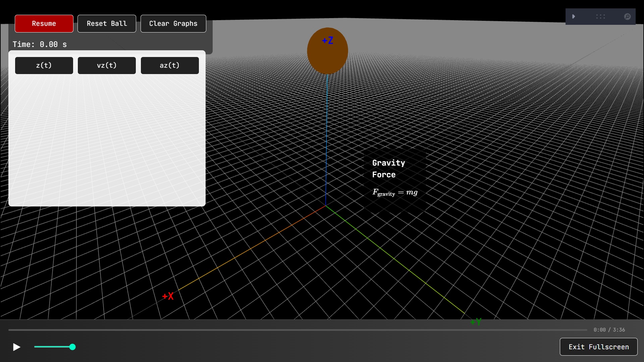Switch to the vz(t) velocity graph
The image size is (644, 362).
[107, 65]
